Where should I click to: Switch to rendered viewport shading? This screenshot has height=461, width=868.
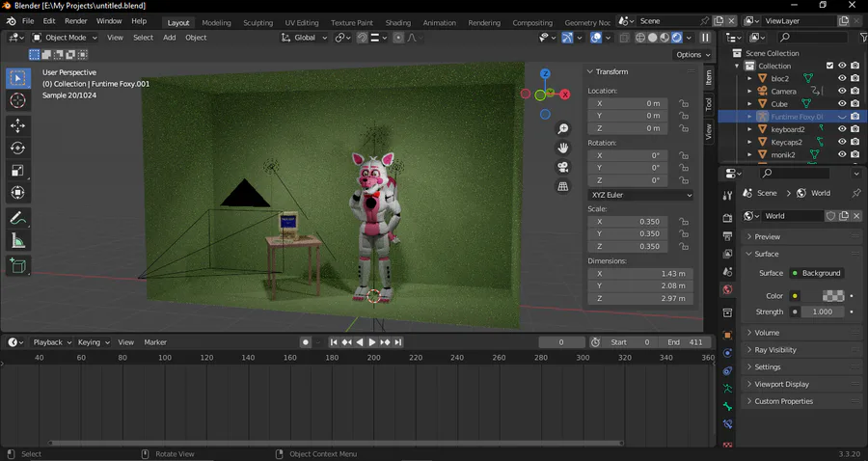tap(677, 38)
